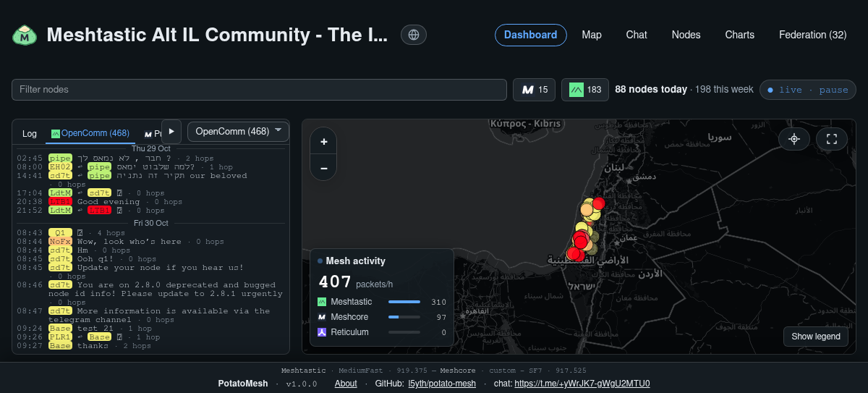This screenshot has height=393, width=868.
Task: Toggle the Meshtastic 183 nodes filter
Action: click(x=584, y=90)
